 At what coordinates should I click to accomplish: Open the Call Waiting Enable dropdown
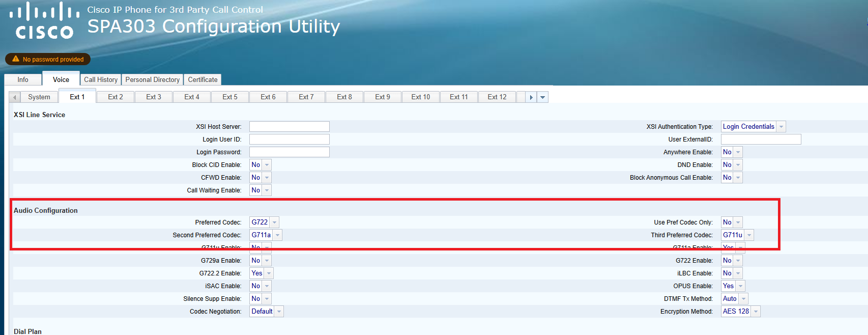coord(260,190)
